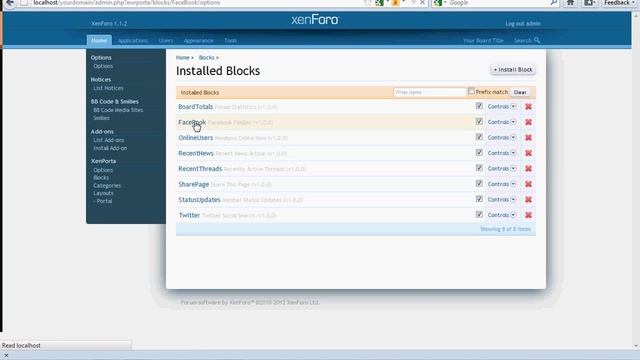This screenshot has height=360, width=640.
Task: Click the Home breadcrumb link
Action: click(182, 58)
